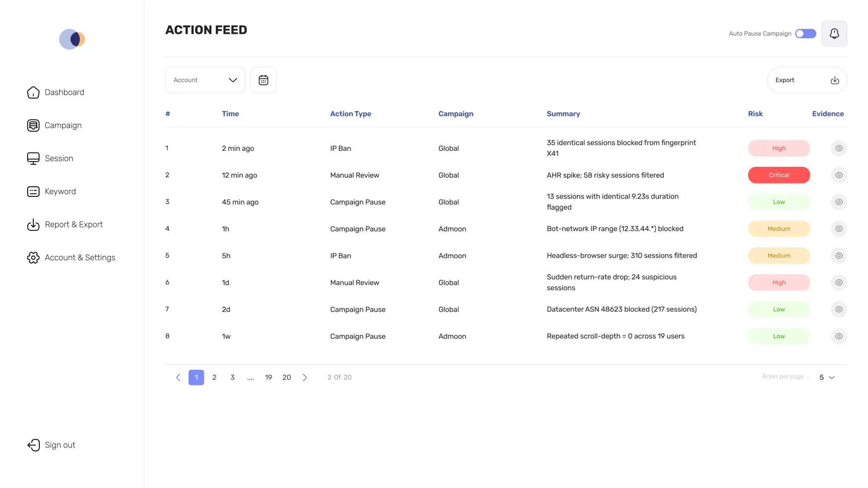View evidence for Bot-network IP range row
The width and height of the screenshot is (868, 488).
click(839, 229)
